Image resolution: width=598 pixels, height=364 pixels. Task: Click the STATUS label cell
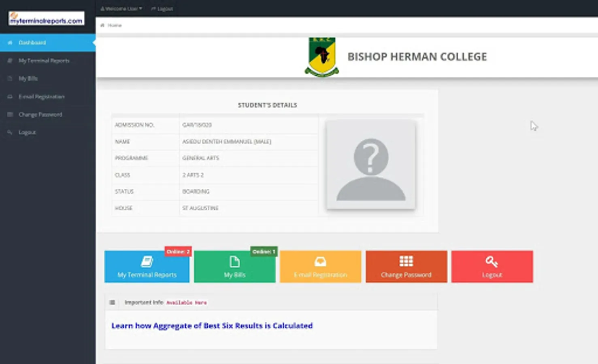[x=146, y=192]
